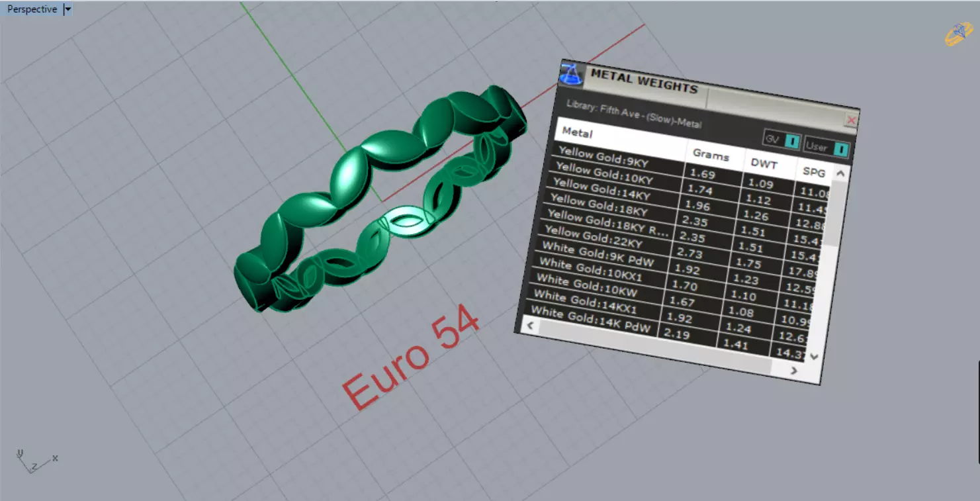Click the 1.75 DWT value
The image size is (980, 501).
pyautogui.click(x=748, y=263)
